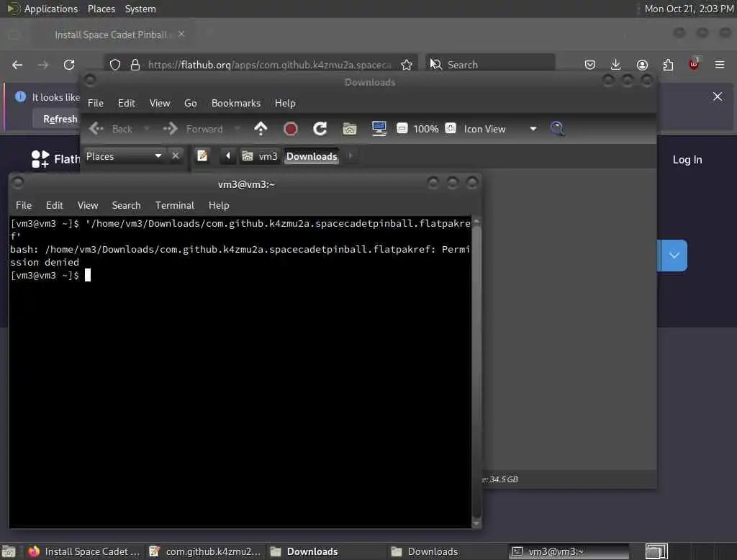Open Firefox tracking protection shield icon
Screen dimensions: 737x560
click(x=115, y=65)
